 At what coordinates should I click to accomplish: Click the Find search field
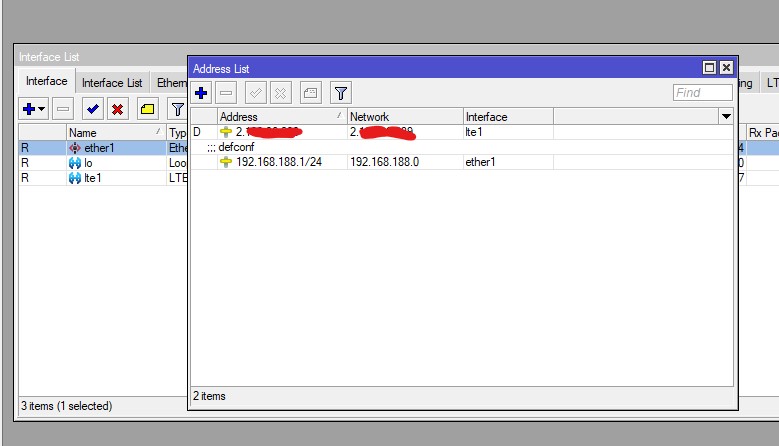click(x=702, y=93)
